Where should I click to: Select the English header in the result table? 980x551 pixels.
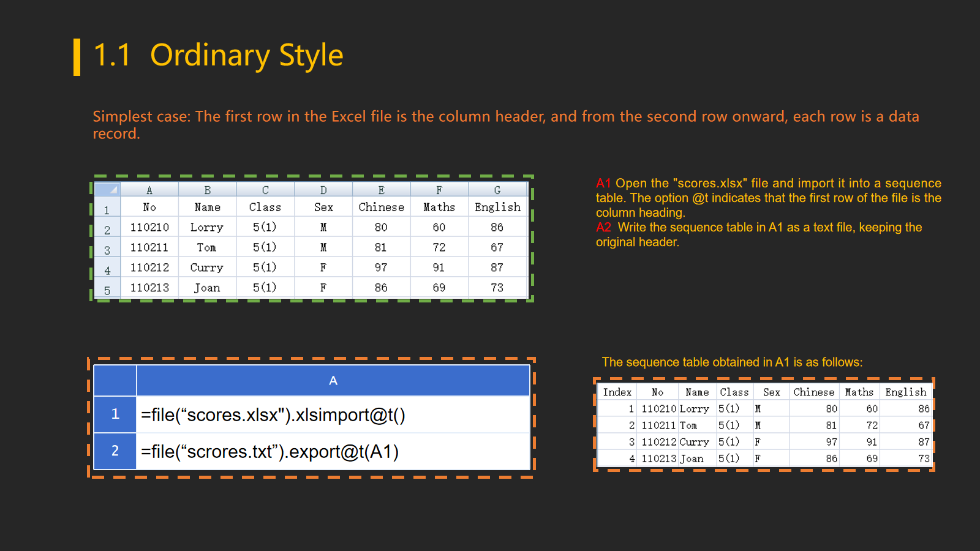pyautogui.click(x=905, y=392)
